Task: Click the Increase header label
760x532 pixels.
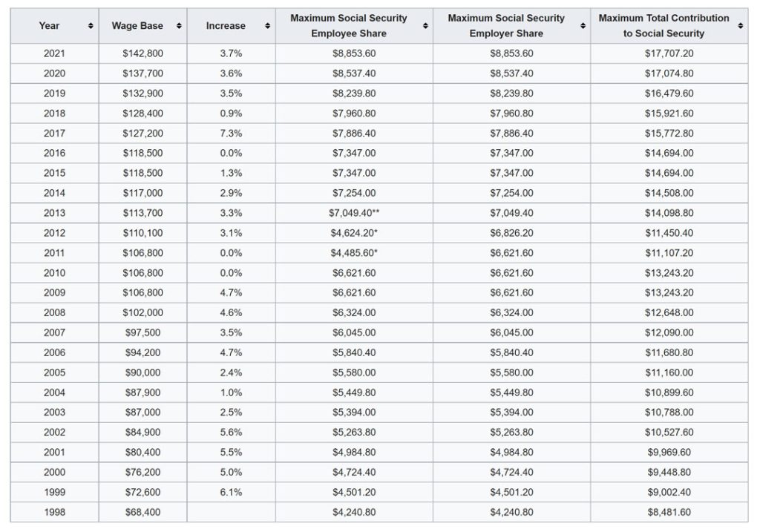Action: tap(226, 26)
